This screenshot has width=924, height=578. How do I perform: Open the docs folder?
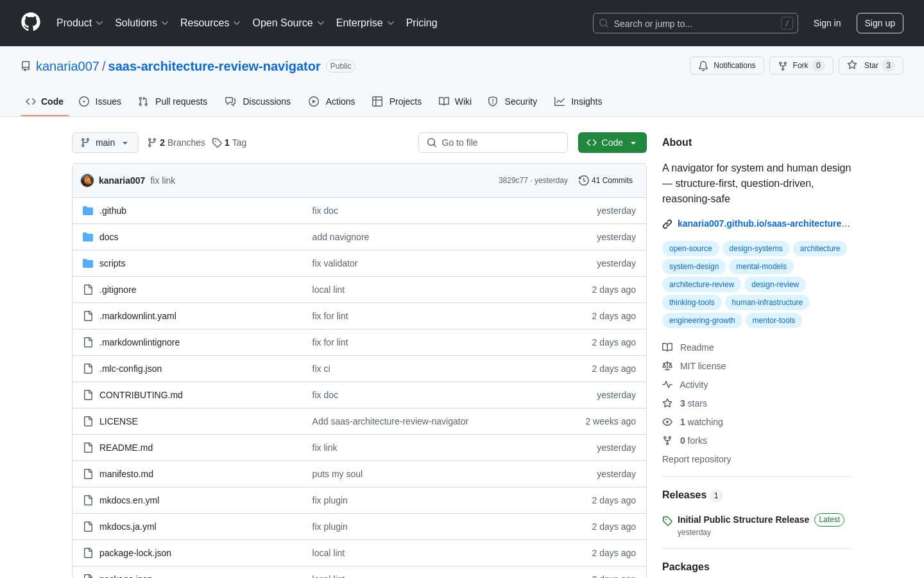pyautogui.click(x=109, y=237)
